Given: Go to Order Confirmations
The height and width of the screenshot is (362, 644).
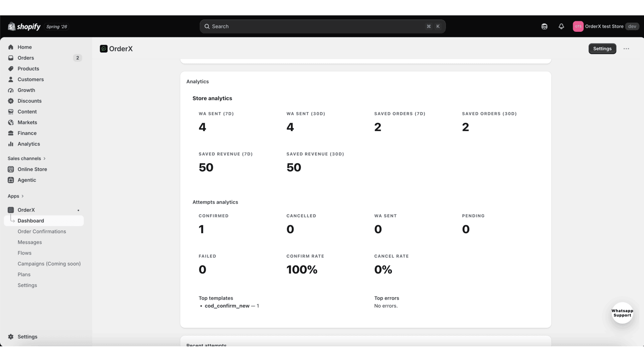Looking at the screenshot, I should pyautogui.click(x=42, y=232).
